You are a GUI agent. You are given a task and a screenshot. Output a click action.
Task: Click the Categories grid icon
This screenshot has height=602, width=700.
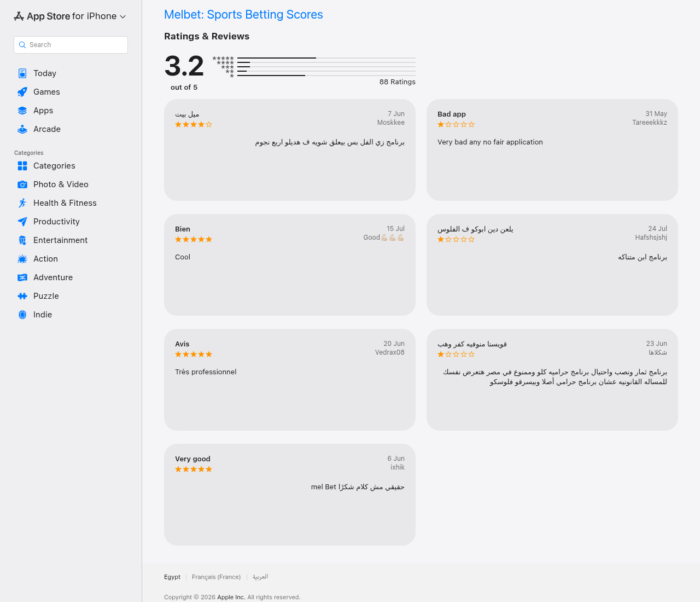pos(22,166)
